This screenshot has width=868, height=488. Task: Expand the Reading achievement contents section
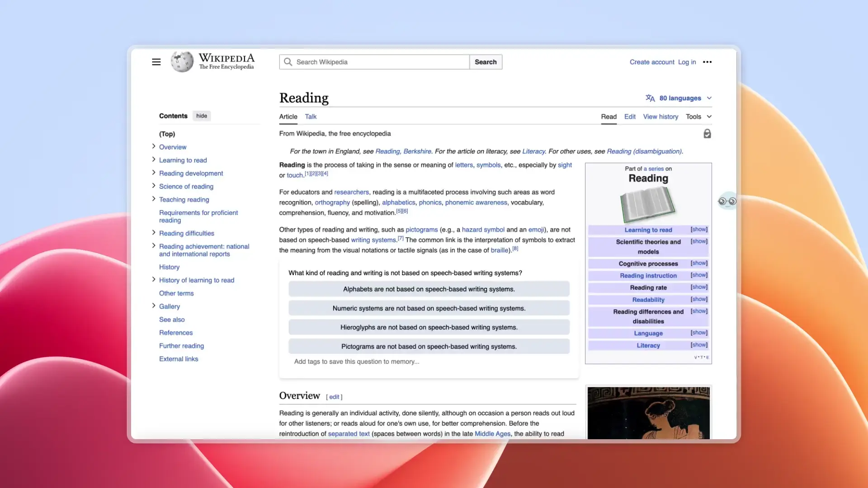[x=154, y=246]
